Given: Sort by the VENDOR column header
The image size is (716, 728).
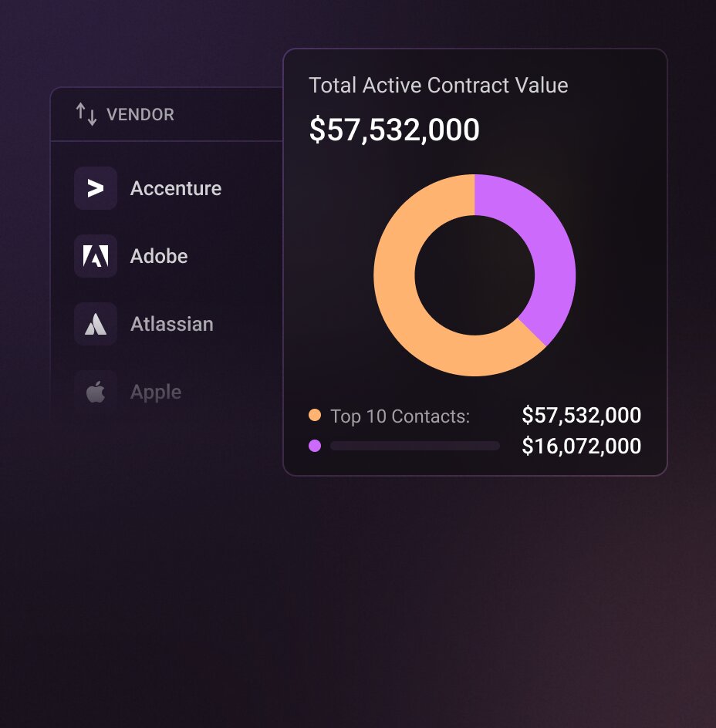Looking at the screenshot, I should point(140,115).
